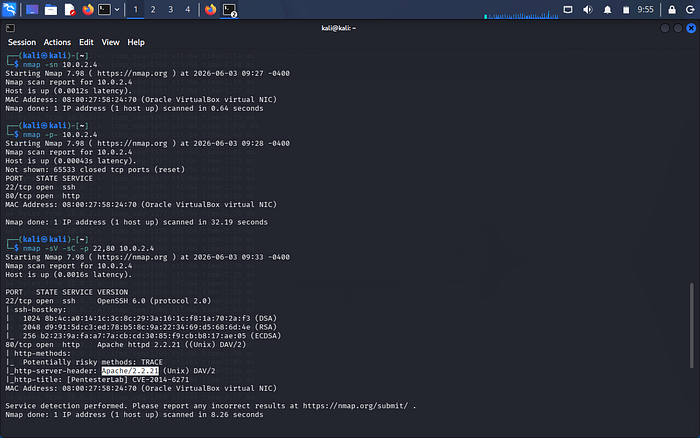Click the terminal vertical scrollbar handle

(692, 325)
